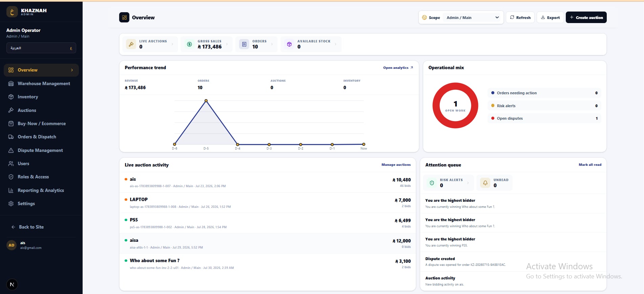
Task: Click the Inventory box icon in sidebar
Action: tap(11, 97)
